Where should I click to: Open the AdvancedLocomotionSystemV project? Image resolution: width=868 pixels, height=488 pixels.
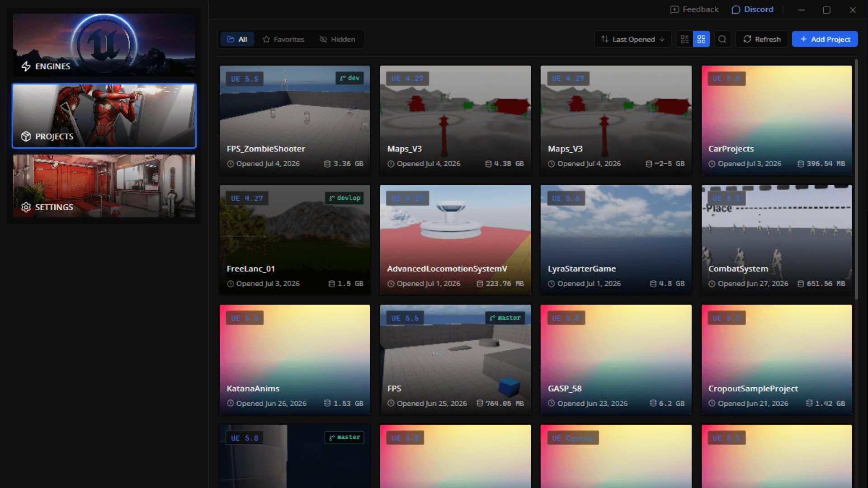[455, 240]
